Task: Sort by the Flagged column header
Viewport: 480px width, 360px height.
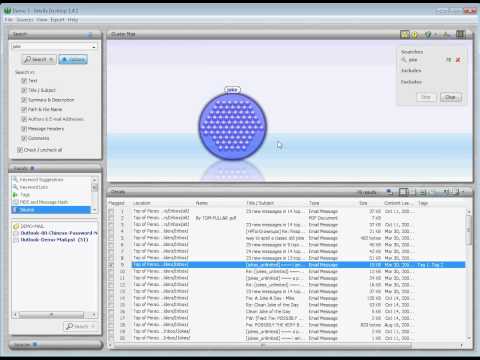Action: (116, 203)
